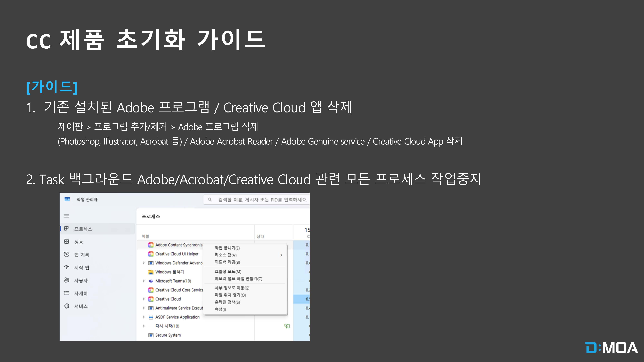Image resolution: width=644 pixels, height=362 pixels.
Task: Select 피드백 제공(B) in context menu
Action: pos(245,262)
